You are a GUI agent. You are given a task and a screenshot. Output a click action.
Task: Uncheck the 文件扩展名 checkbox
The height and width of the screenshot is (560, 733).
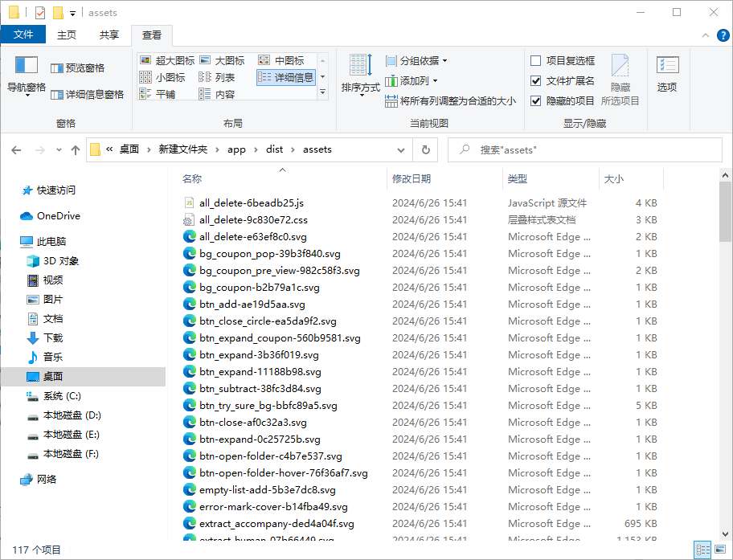coord(536,80)
